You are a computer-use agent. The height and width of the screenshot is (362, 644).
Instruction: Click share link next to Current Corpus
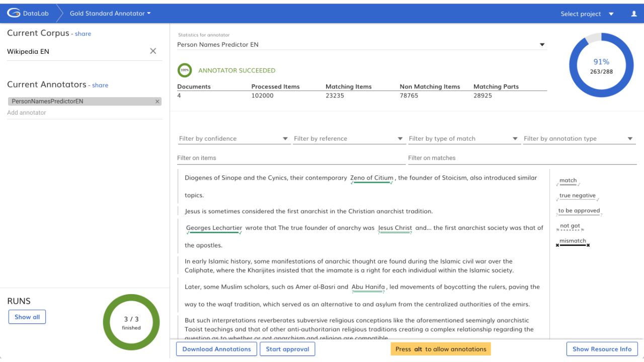tap(83, 34)
